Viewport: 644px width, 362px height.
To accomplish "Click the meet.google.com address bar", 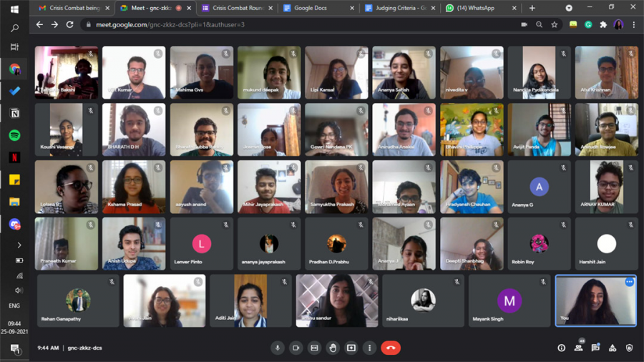I will tap(286, 24).
